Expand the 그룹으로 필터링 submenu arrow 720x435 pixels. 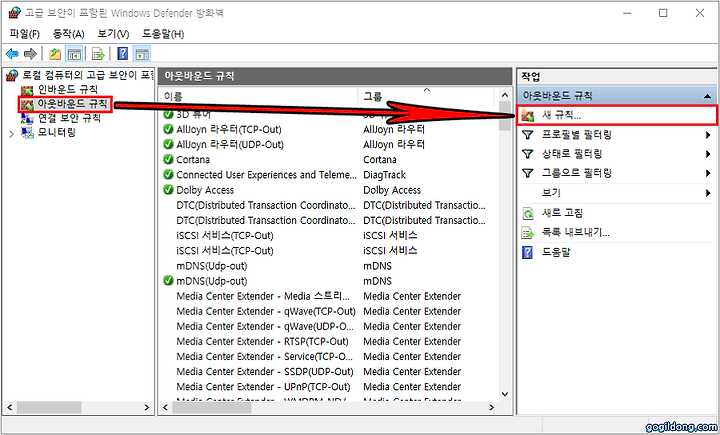pyautogui.click(x=708, y=174)
